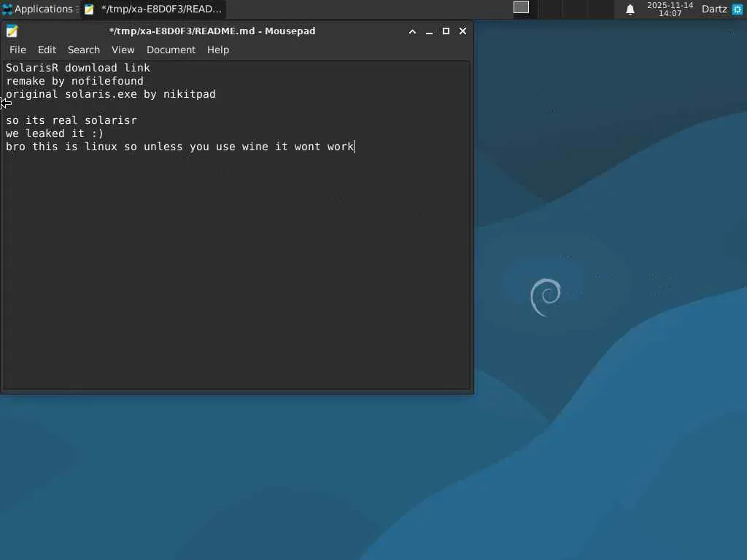This screenshot has height=560, width=747.
Task: Click the date and time clock
Action: (670, 9)
